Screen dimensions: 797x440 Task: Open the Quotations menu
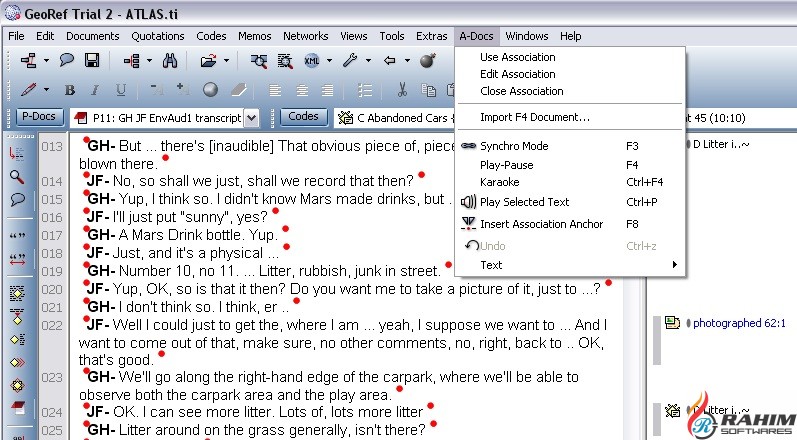(158, 36)
